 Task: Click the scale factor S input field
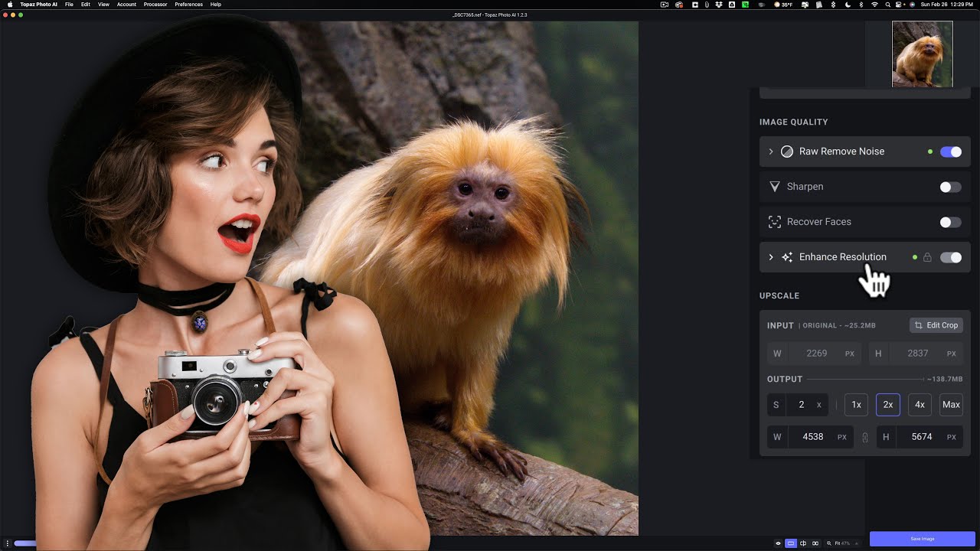tap(799, 405)
